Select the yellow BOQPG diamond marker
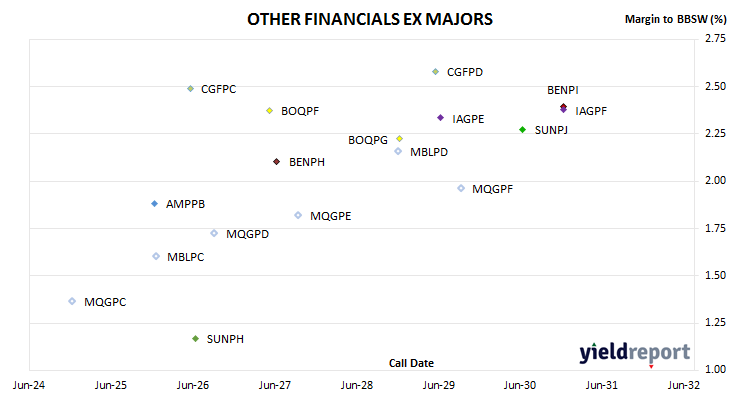Screen dimensions: 730x399 point(399,139)
